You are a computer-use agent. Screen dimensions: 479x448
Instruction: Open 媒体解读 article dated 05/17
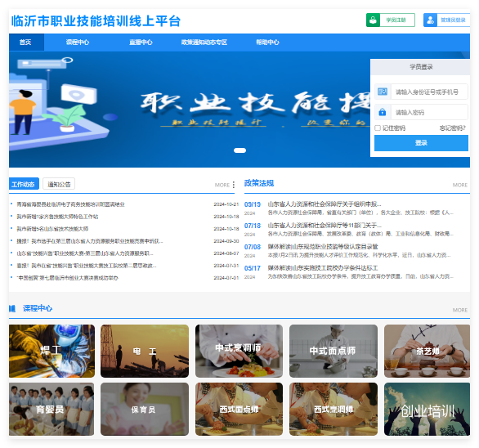point(323,267)
